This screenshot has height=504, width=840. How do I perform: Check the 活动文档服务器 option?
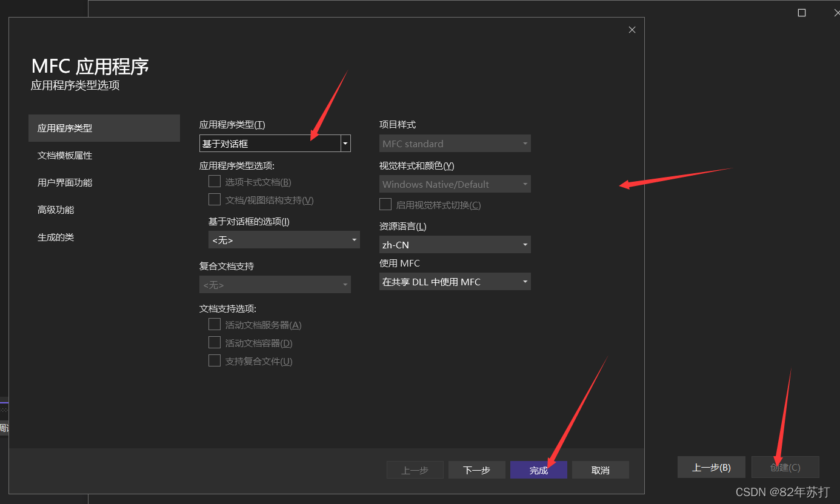coord(214,324)
